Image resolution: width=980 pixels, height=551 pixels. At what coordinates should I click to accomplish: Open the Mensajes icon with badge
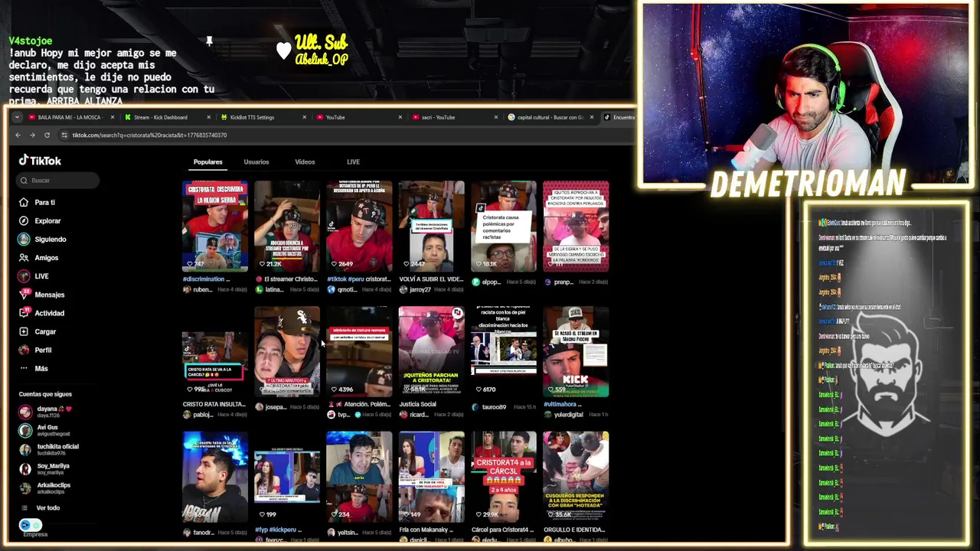24,295
